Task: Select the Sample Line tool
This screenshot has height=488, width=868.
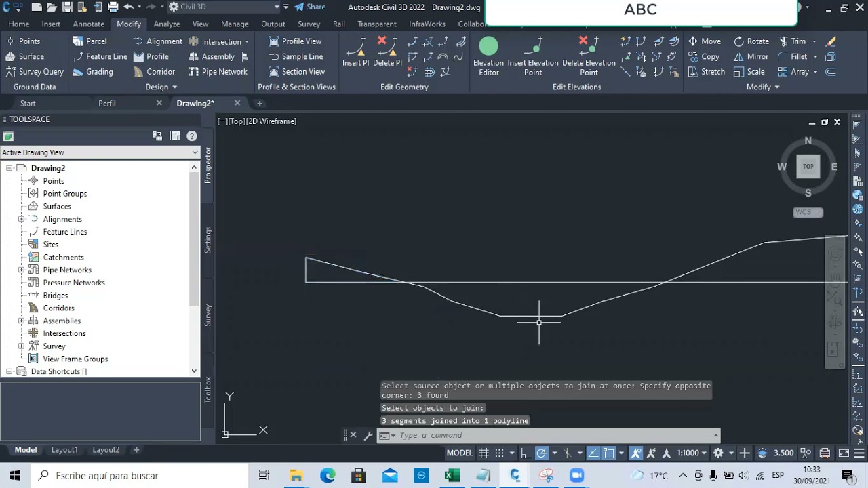Action: click(x=296, y=56)
